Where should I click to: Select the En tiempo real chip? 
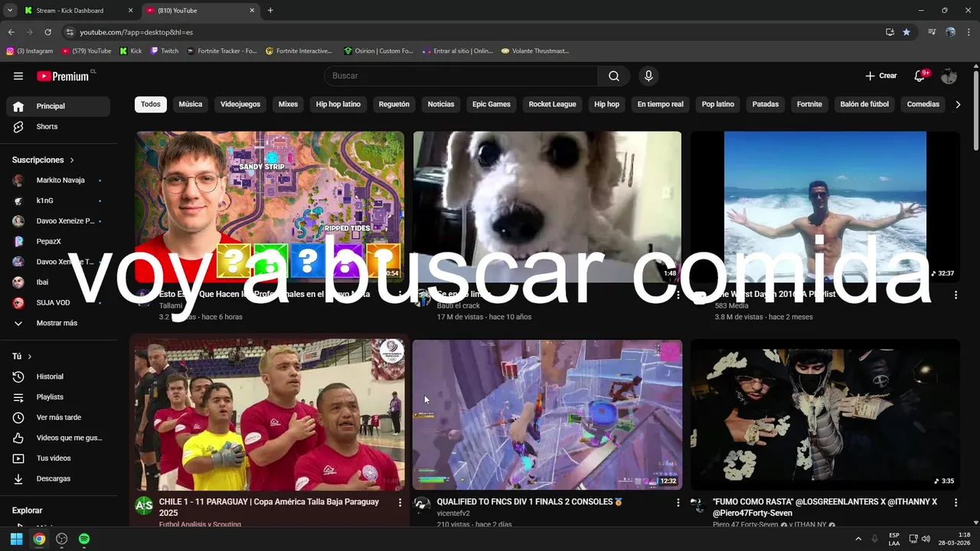(661, 104)
